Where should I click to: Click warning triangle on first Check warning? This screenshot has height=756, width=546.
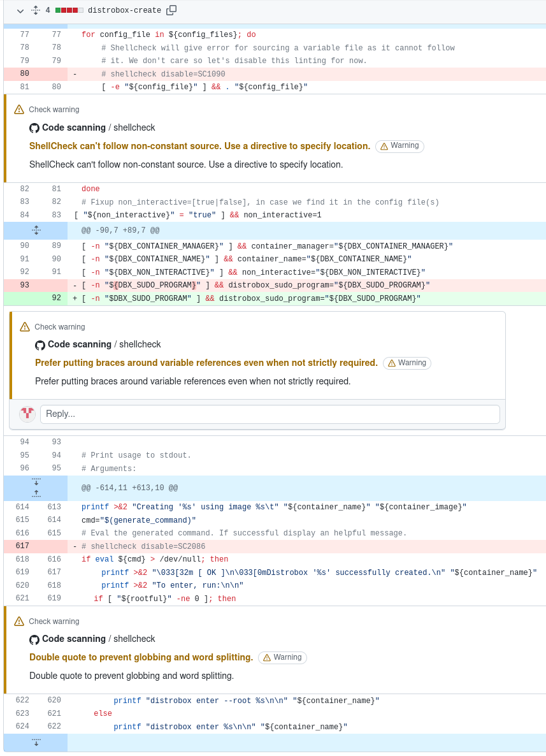point(19,110)
